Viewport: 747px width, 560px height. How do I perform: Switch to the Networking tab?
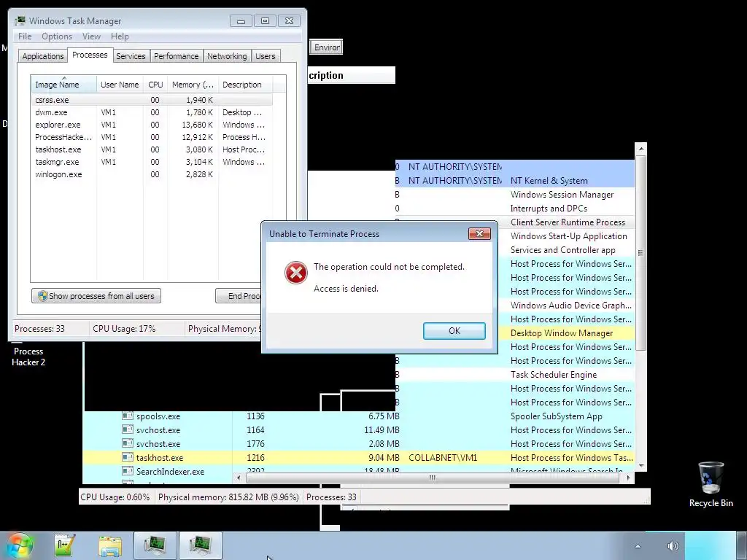pos(227,56)
